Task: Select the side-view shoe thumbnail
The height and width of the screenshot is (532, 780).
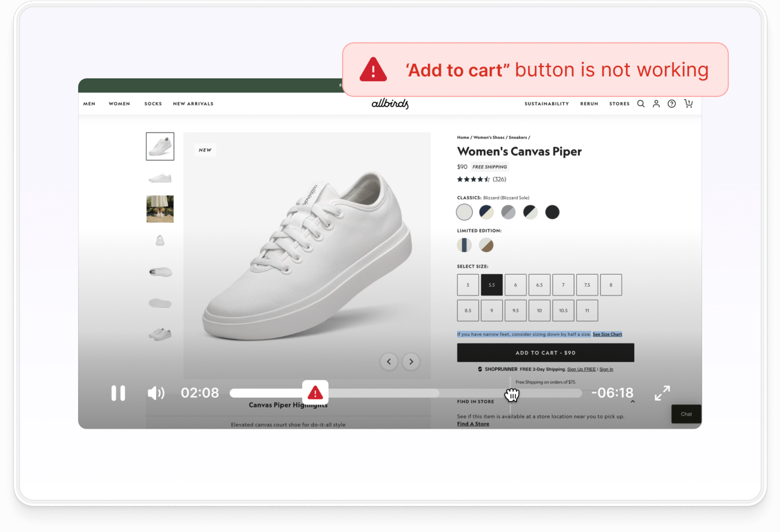Action: pos(160,178)
